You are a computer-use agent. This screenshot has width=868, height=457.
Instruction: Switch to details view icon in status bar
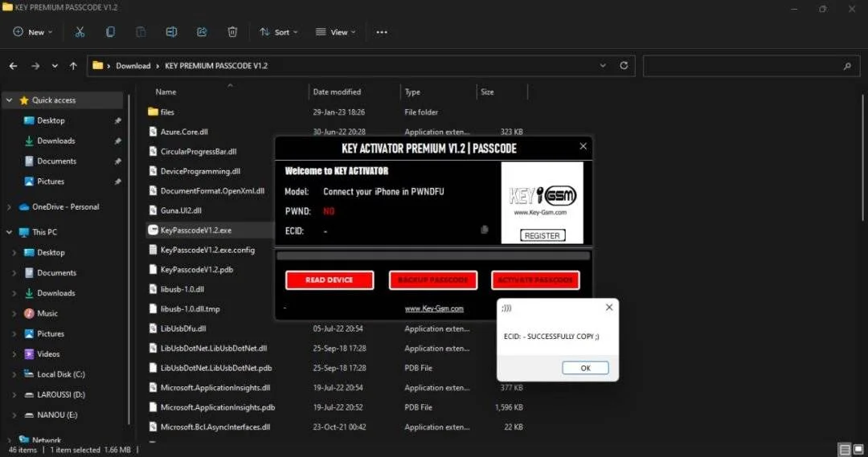click(844, 449)
